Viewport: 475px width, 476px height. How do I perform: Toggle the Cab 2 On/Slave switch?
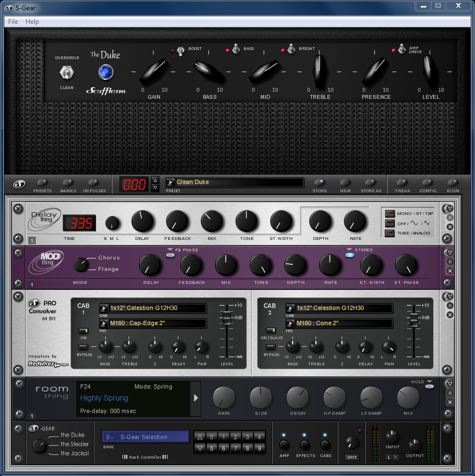click(x=271, y=331)
